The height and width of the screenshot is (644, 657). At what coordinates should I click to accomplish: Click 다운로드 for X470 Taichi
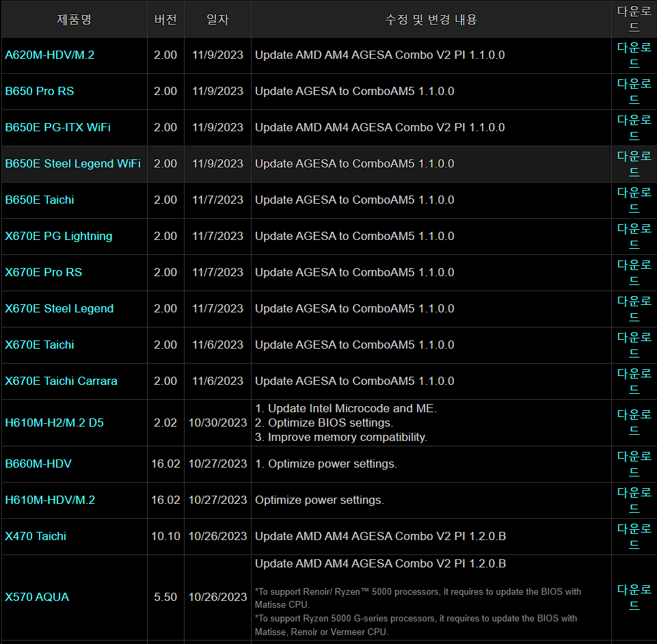[x=634, y=537]
